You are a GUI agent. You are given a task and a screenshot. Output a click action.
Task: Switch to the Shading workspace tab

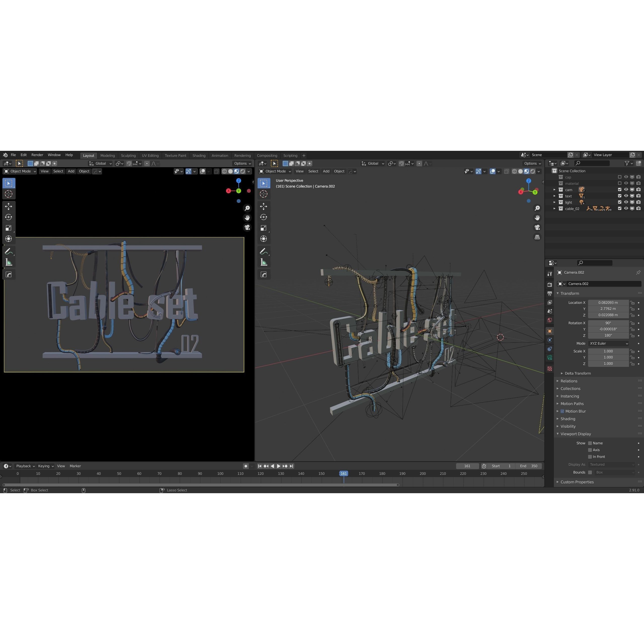[199, 155]
